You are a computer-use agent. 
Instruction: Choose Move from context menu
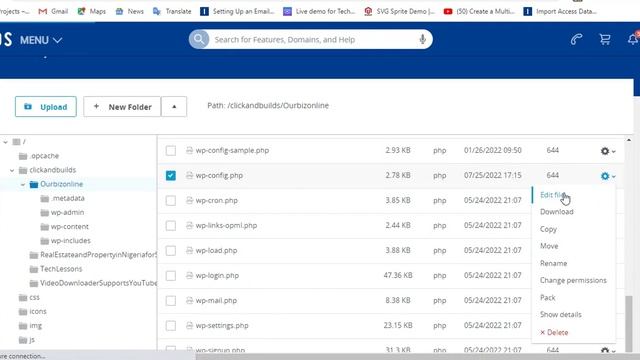549,246
